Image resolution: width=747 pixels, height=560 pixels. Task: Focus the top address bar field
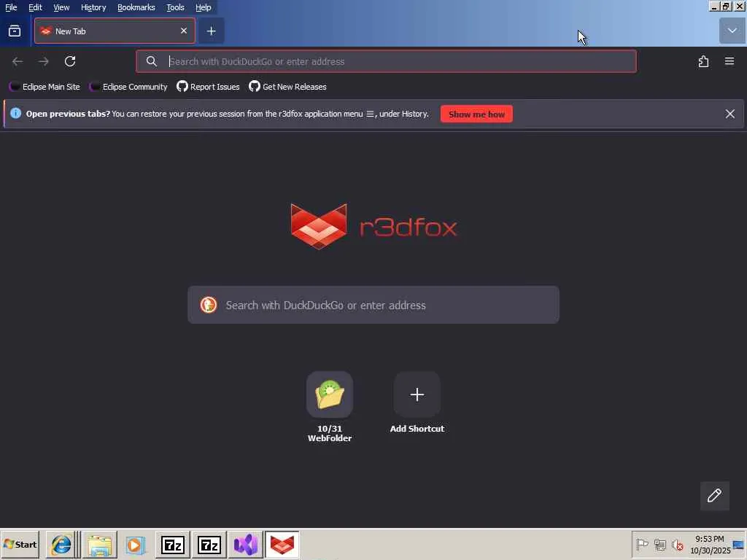coord(387,61)
